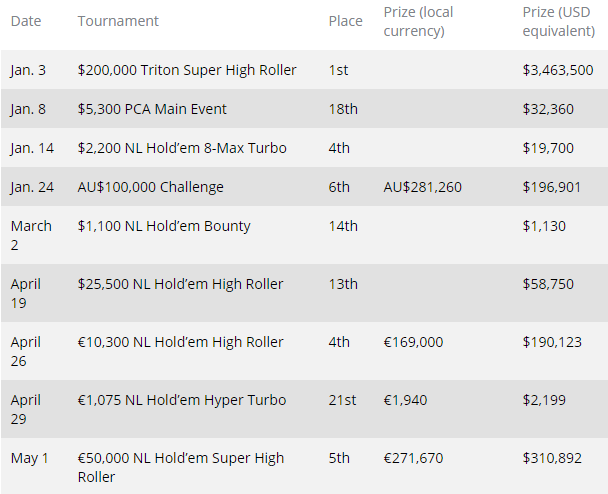Click the €10,300 NL Hold'em High Roller tournament
This screenshot has height=494, width=608.
[x=180, y=342]
